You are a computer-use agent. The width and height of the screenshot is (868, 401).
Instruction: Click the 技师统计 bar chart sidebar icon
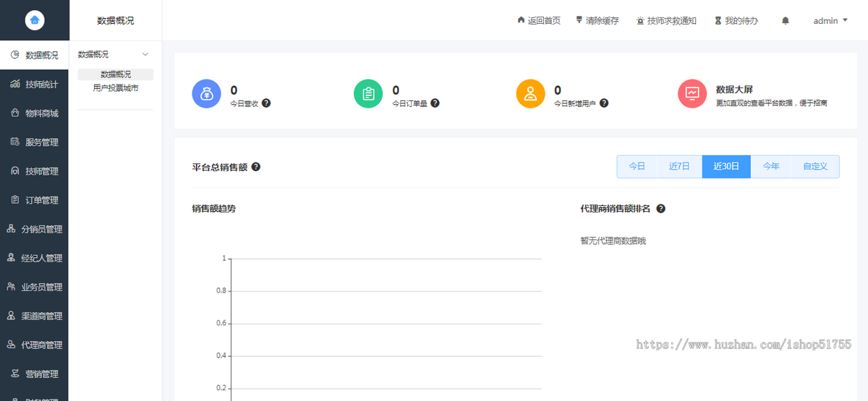click(14, 84)
